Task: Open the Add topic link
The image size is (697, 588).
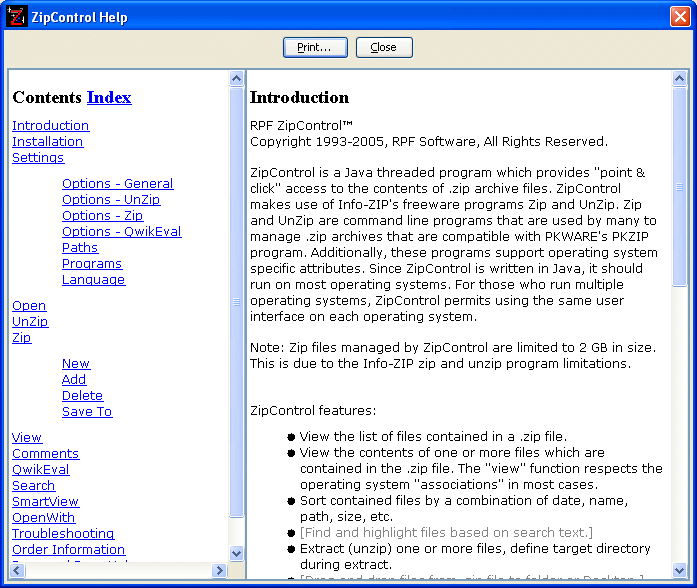Action: point(74,380)
